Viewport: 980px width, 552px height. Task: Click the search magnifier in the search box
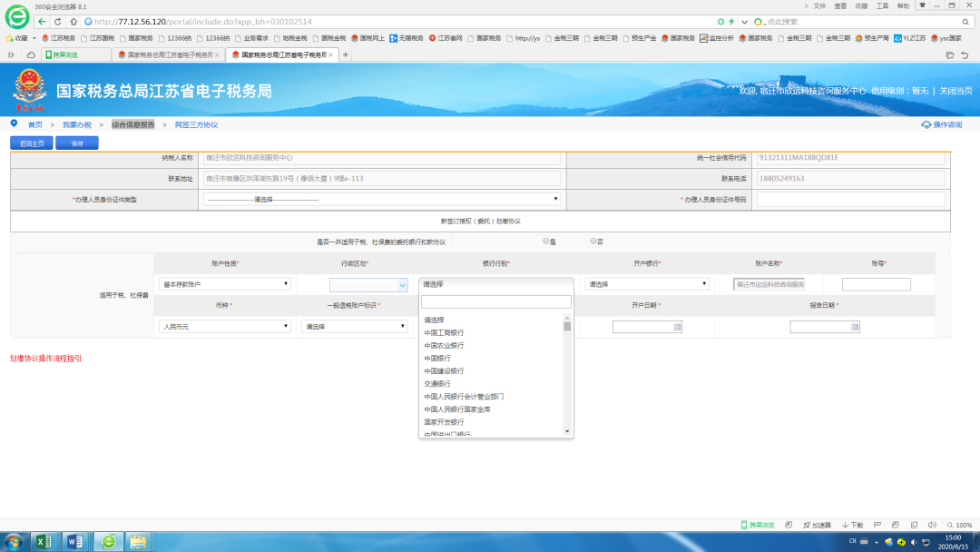pyautogui.click(x=965, y=22)
